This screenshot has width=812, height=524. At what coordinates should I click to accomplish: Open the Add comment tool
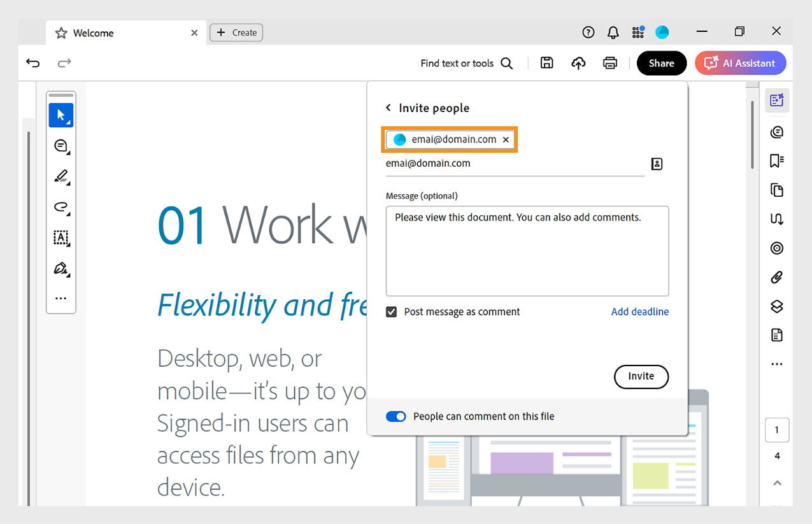coord(61,146)
